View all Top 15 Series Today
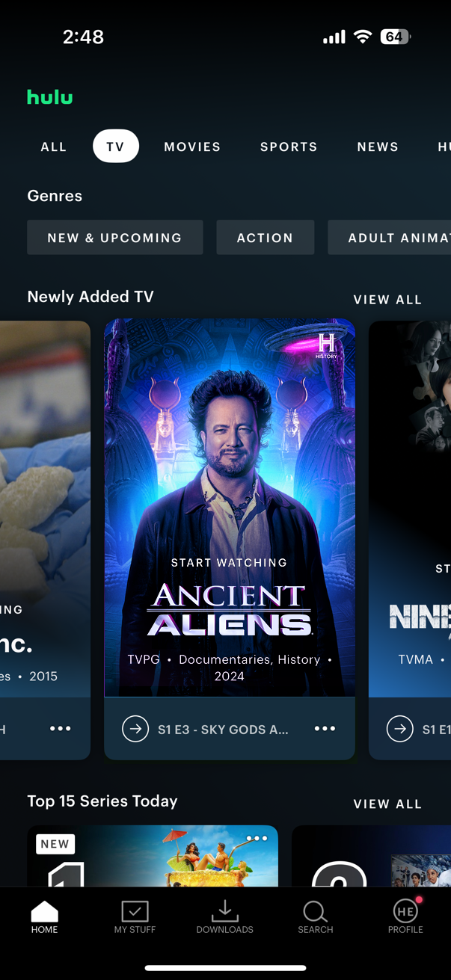 387,804
